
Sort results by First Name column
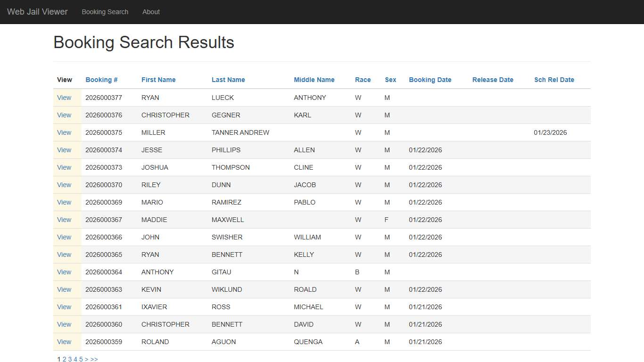(x=158, y=80)
